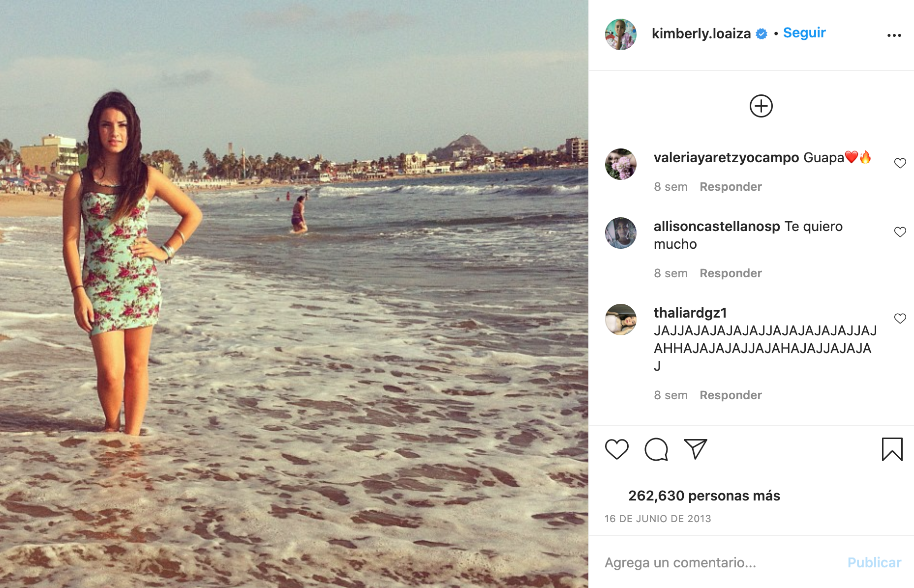This screenshot has width=914, height=588.
Task: Focus the 'Agrega un comentario' field
Action: (718, 562)
